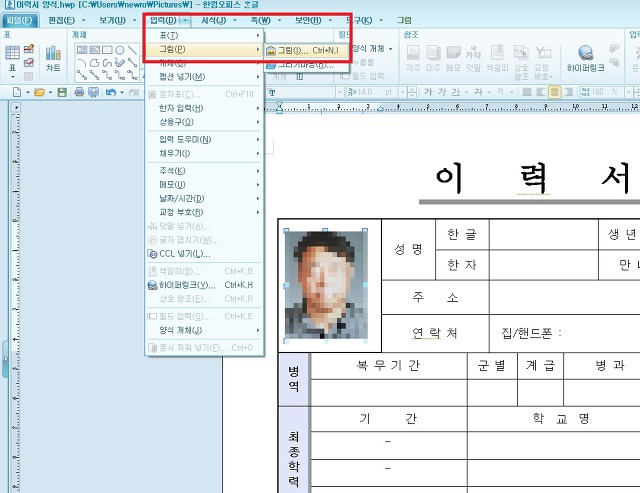
Task: Expand the 쪽(W) menu arrow
Action: coord(280,20)
